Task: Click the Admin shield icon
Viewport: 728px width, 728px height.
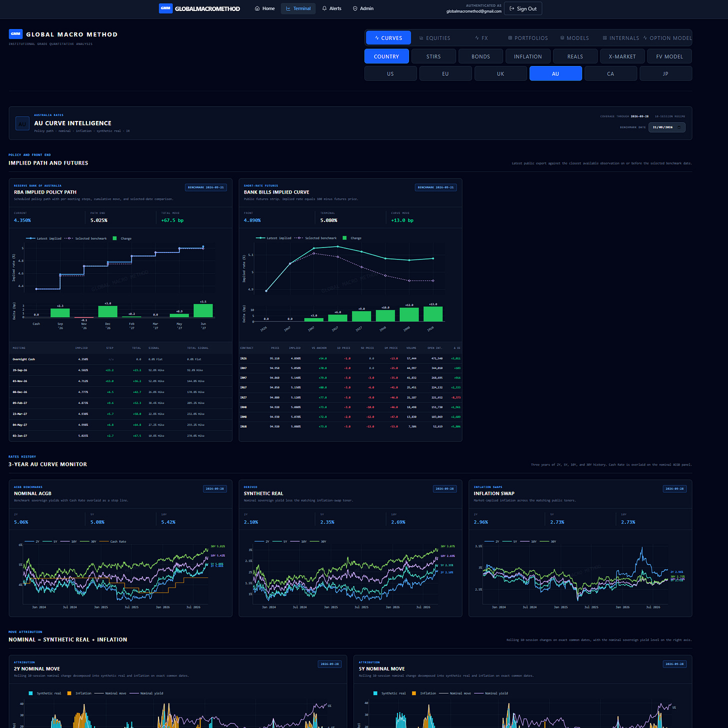Action: point(355,8)
